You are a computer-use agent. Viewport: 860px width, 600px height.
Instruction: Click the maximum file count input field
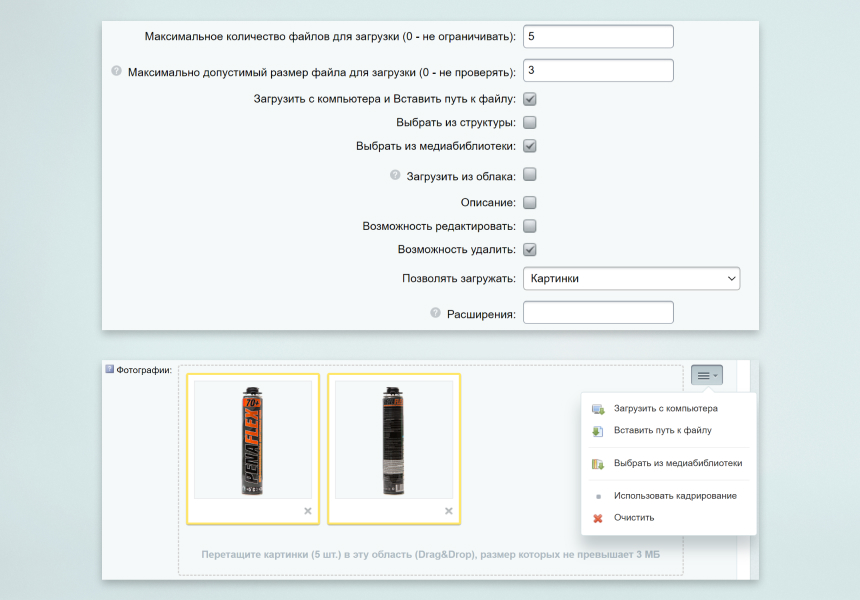tap(598, 37)
